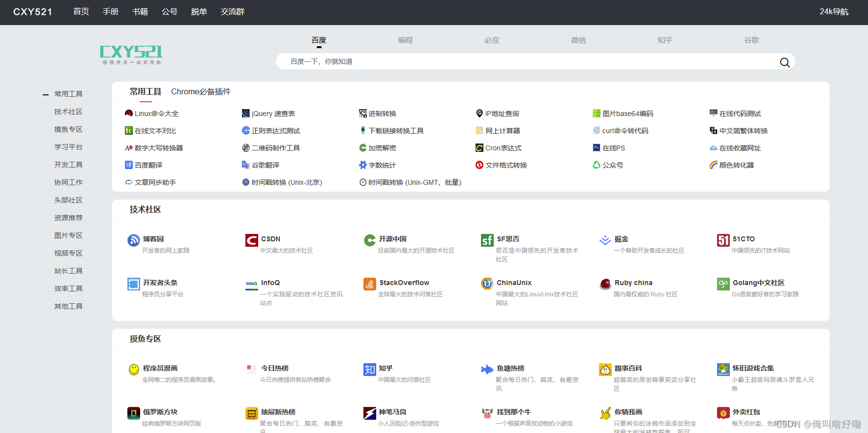This screenshot has height=433, width=868.
Task: Open the 找到那个牛 cow icon
Action: coord(487,413)
